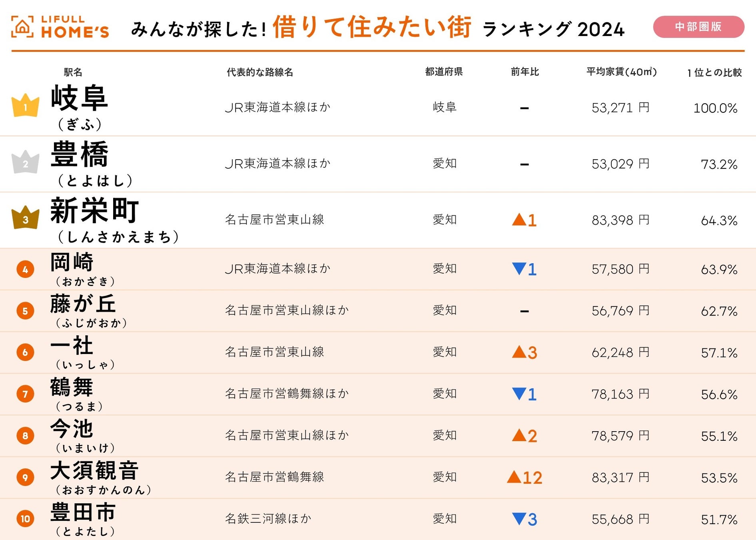This screenshot has height=540, width=756.
Task: Click the orange up arrow for 新栄町
Action: pos(519,219)
